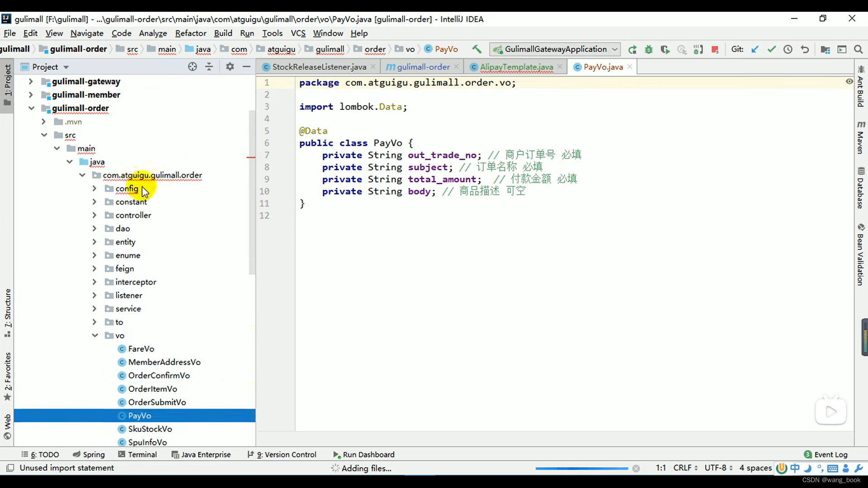This screenshot has width=868, height=488.
Task: Collapse all nodes in Project panel
Action: click(x=209, y=67)
